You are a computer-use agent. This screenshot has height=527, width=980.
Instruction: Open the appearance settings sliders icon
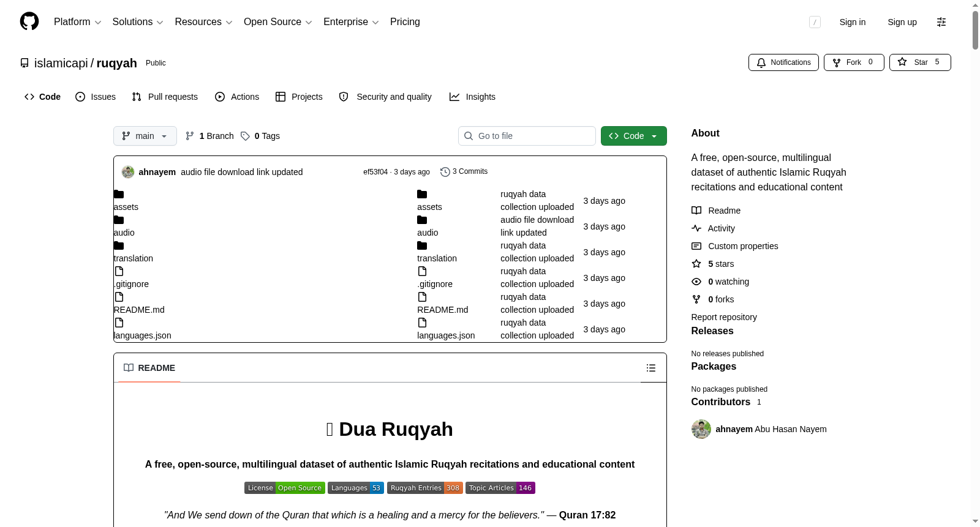941,22
